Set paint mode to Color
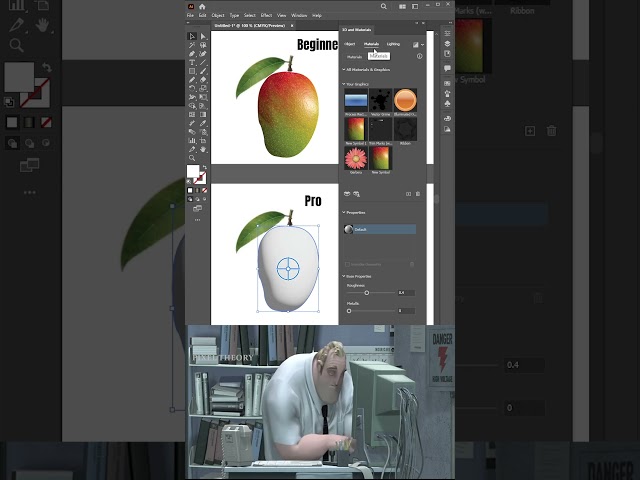 click(x=190, y=190)
